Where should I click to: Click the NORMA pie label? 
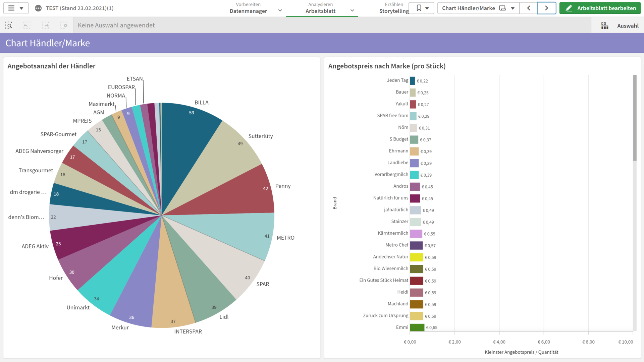pyautogui.click(x=116, y=96)
